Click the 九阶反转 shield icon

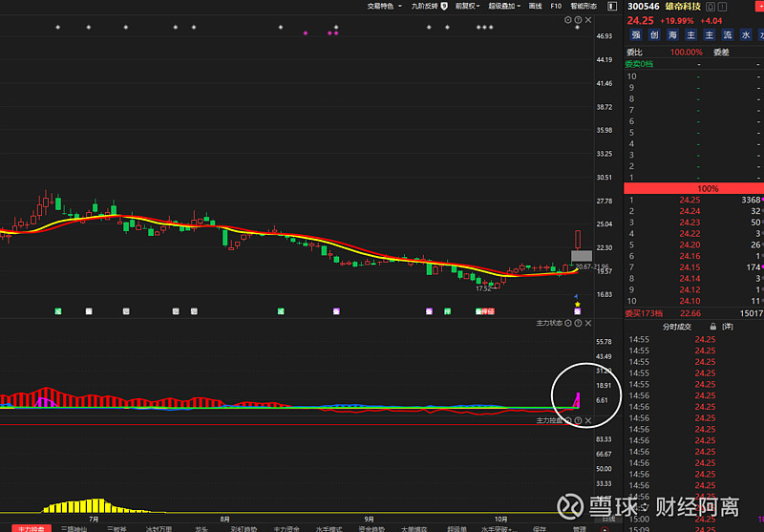443,6
